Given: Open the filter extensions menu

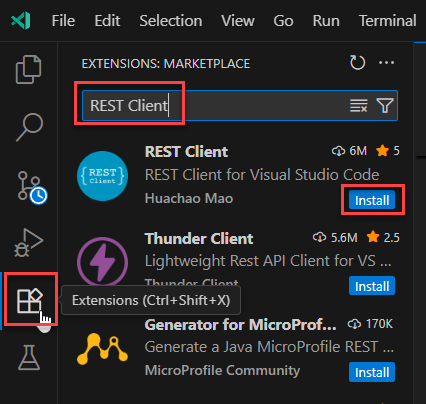Looking at the screenshot, I should pyautogui.click(x=385, y=106).
